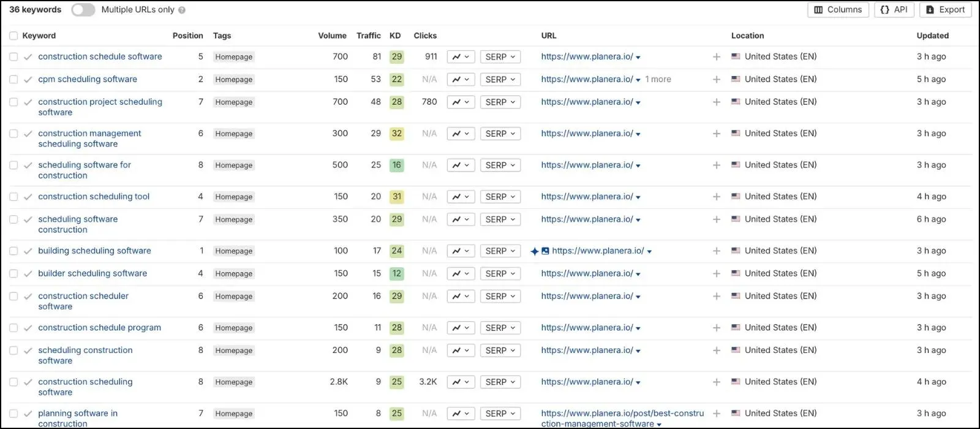Tick checkbox for cpm scheduling software
The image size is (980, 429).
pyautogui.click(x=13, y=80)
